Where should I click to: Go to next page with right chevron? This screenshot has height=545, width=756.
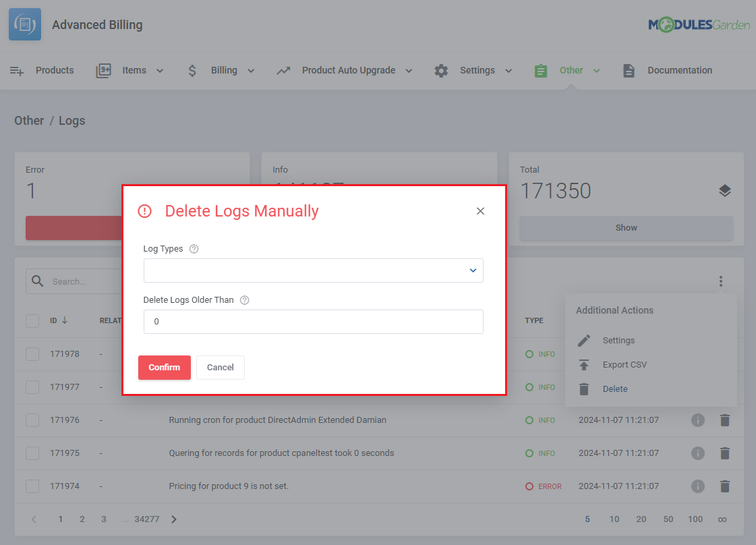(174, 519)
